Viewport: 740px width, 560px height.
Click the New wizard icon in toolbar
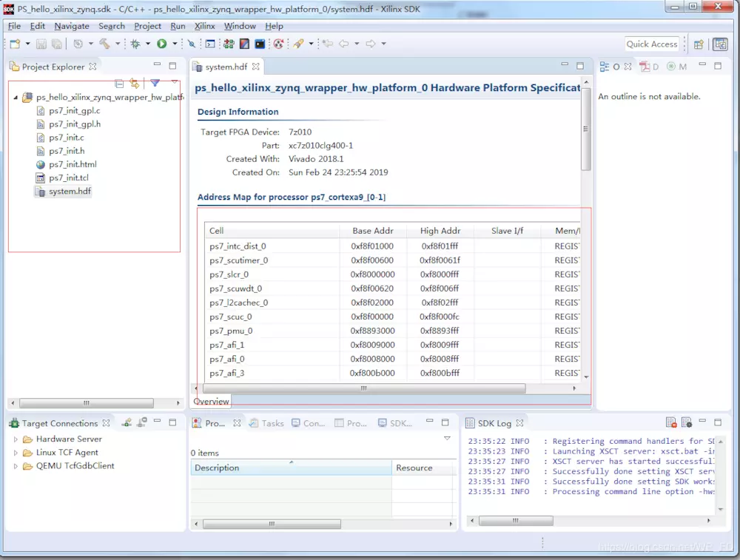click(15, 44)
